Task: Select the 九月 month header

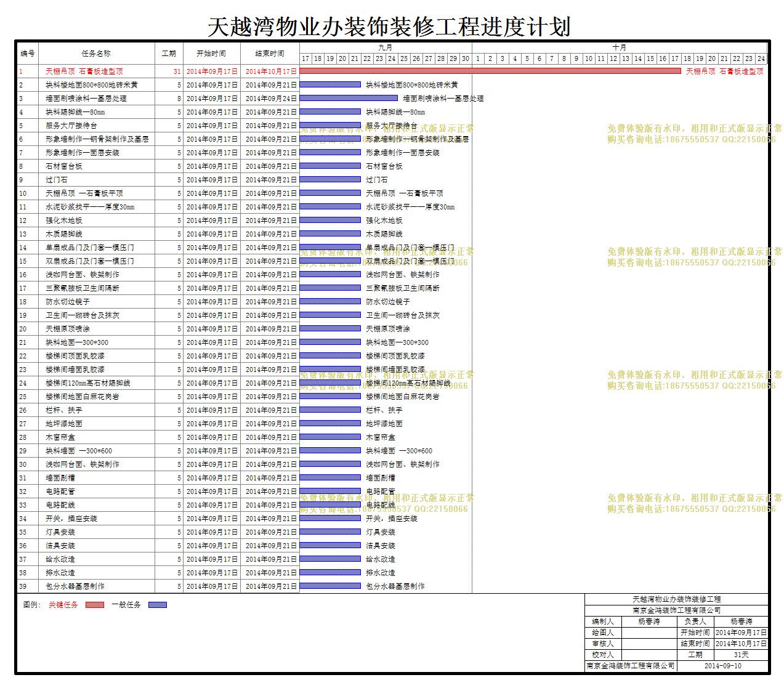Action: tap(386, 47)
